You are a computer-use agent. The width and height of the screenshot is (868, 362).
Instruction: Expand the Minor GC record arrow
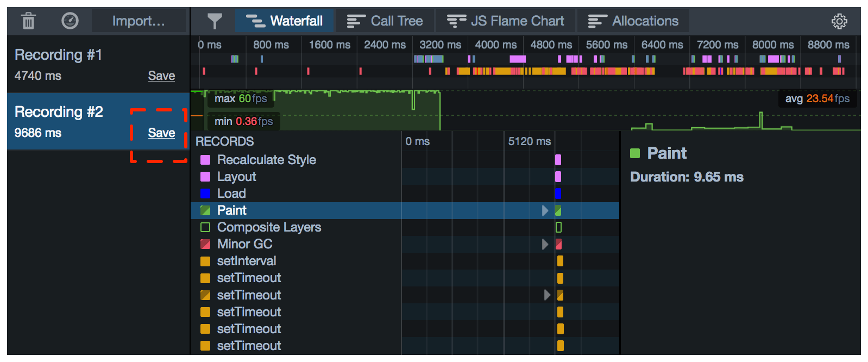coord(545,245)
